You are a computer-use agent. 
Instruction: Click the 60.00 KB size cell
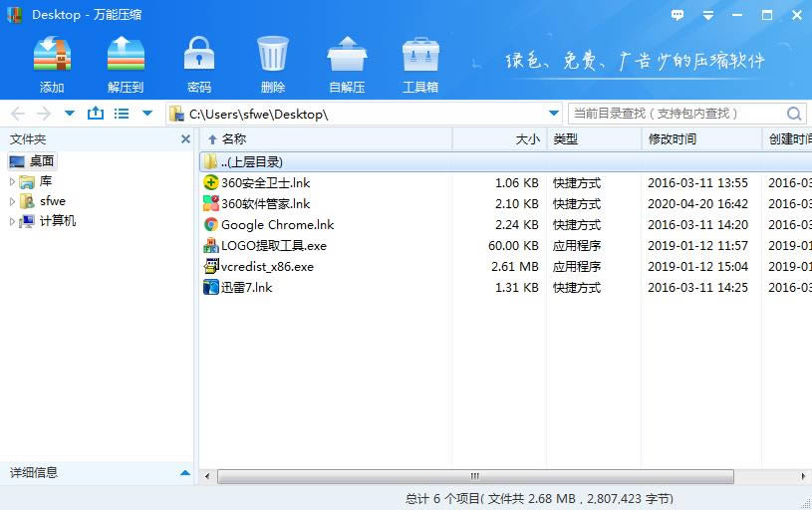[513, 245]
